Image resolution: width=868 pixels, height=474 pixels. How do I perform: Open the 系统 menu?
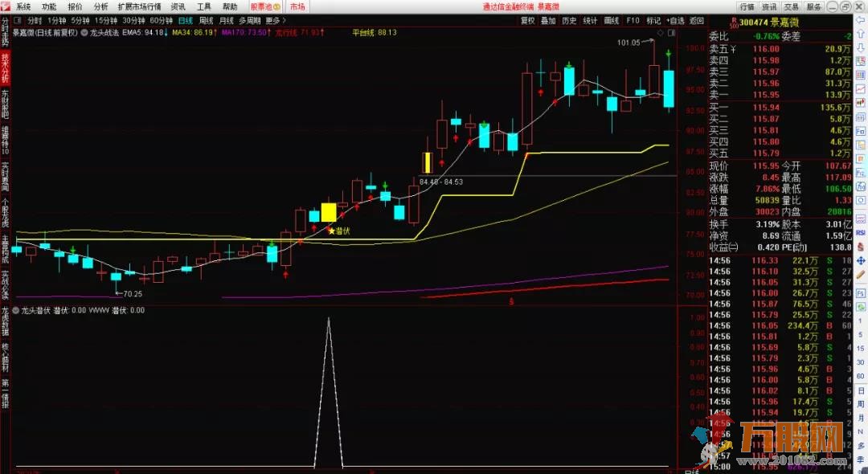point(23,6)
